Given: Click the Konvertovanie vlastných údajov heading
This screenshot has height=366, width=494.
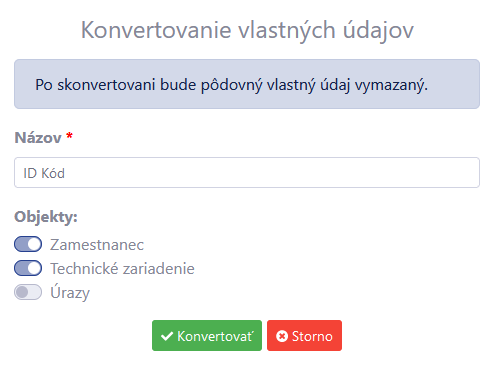Looking at the screenshot, I should [247, 31].
